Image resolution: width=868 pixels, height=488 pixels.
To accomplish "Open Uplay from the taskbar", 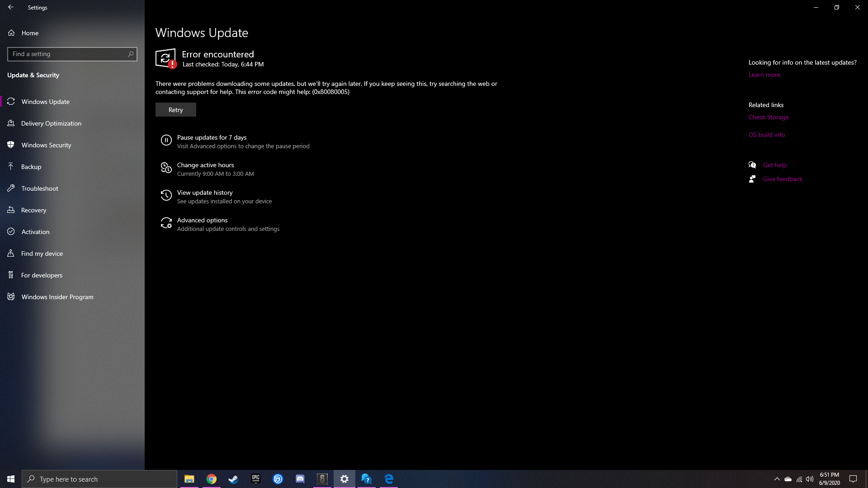I will point(278,479).
